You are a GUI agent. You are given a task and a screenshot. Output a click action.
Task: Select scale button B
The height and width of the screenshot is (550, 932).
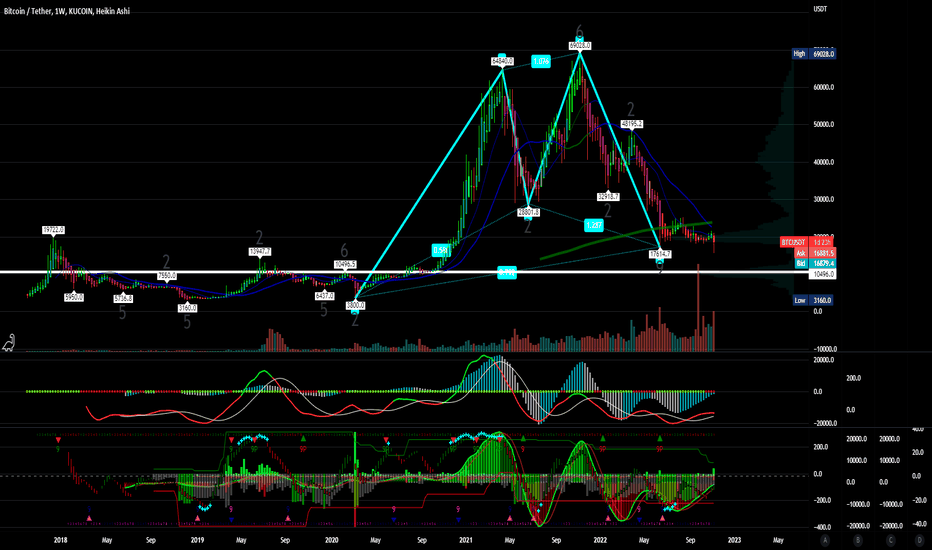(858, 540)
